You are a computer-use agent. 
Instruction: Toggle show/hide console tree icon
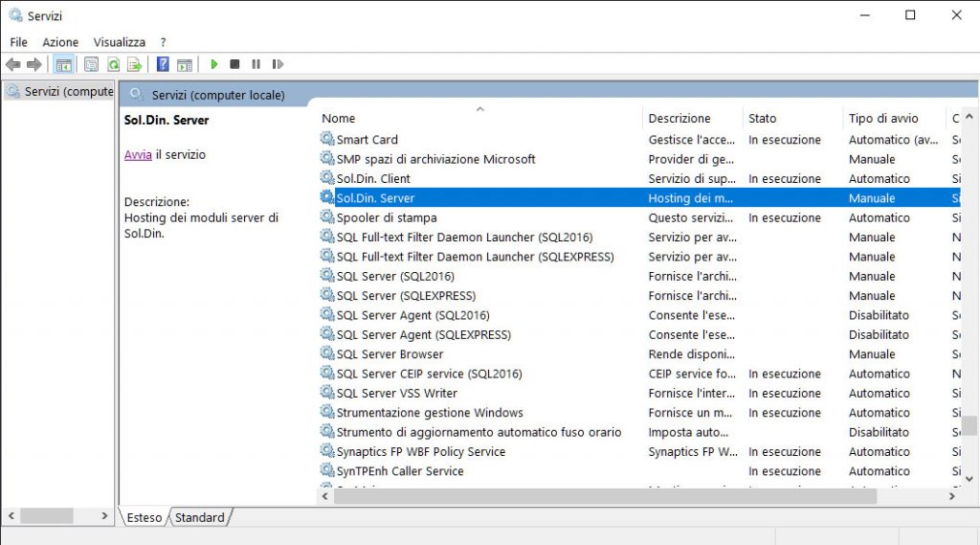(64, 64)
